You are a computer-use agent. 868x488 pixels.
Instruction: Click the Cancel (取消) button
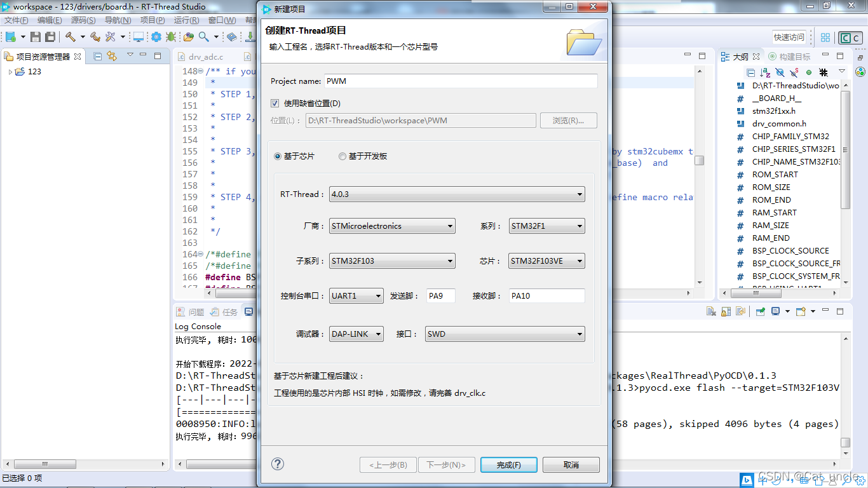571,465
